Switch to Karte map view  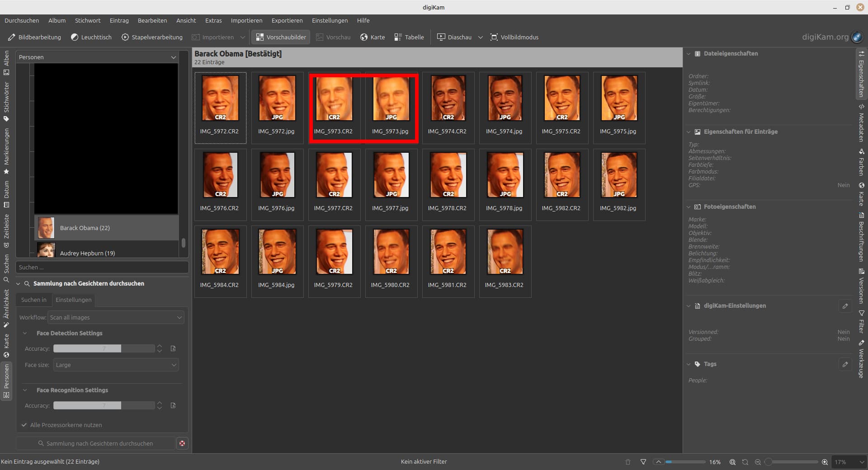[373, 37]
